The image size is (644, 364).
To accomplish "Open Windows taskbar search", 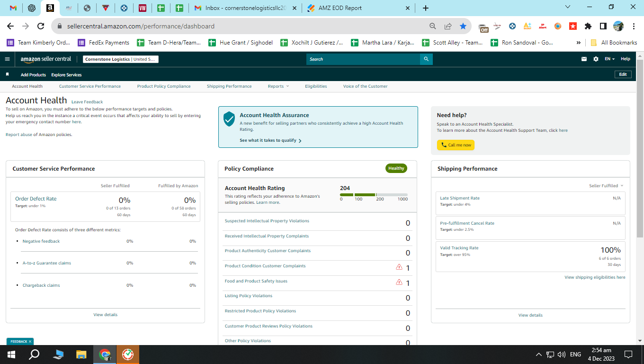I will (35, 355).
